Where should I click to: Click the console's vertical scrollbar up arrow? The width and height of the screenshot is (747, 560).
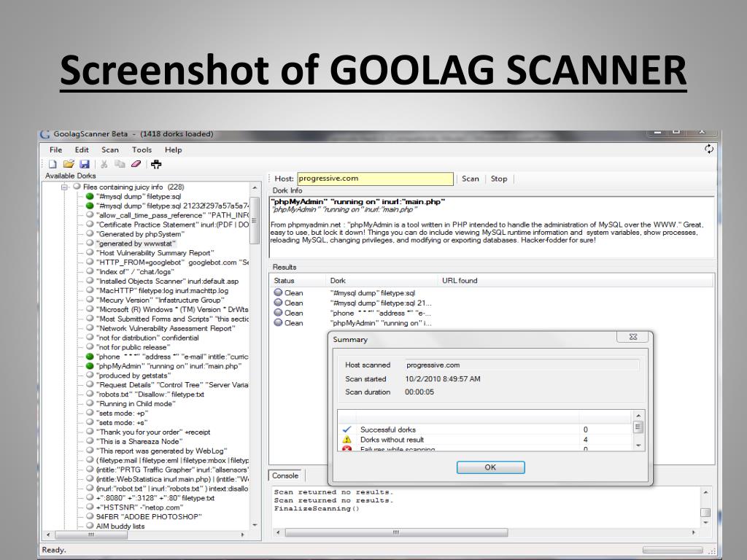click(x=705, y=492)
